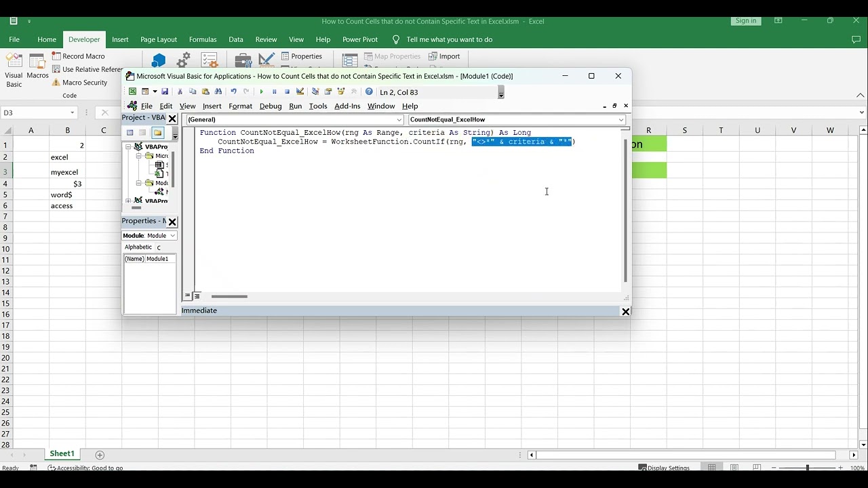This screenshot has height=488, width=868.
Task: Click Reset stop icon in VBA toolbar
Action: (287, 91)
